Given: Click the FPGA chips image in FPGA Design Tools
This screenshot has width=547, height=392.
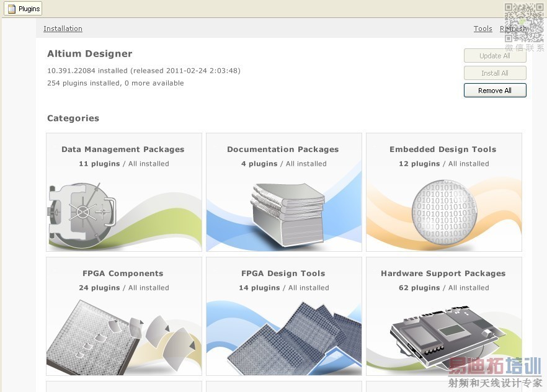Looking at the screenshot, I should (295, 338).
